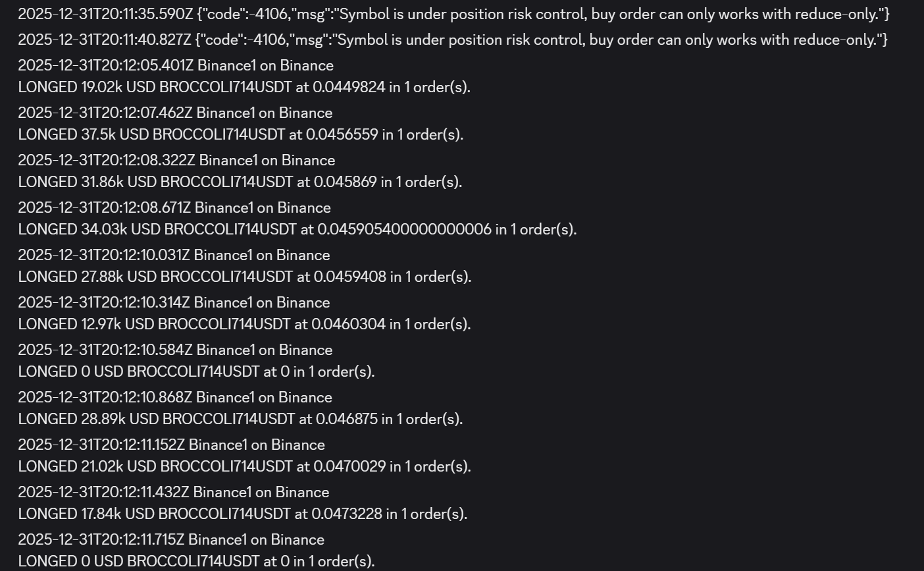
Task: Select the 20:12:11.152Z timestamp line
Action: 171,445
